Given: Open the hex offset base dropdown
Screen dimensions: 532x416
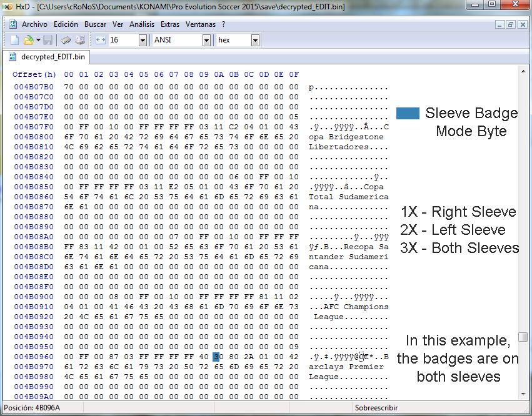Looking at the screenshot, I should tap(255, 40).
